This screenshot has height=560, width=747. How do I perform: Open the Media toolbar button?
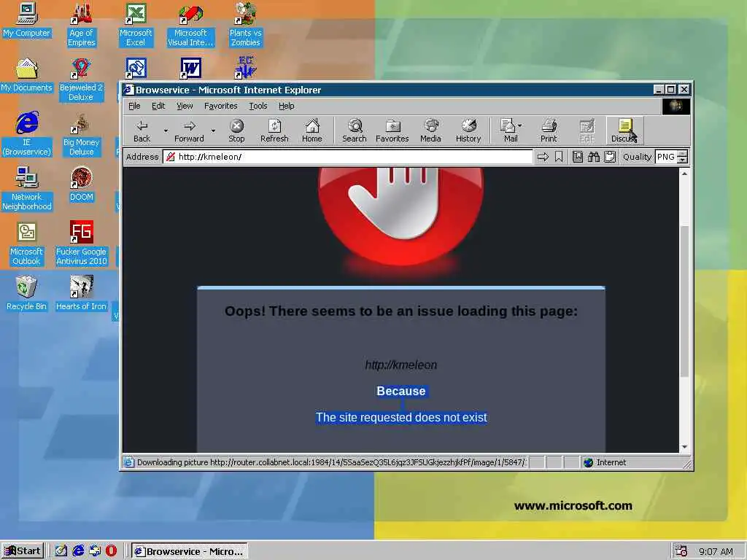(430, 131)
